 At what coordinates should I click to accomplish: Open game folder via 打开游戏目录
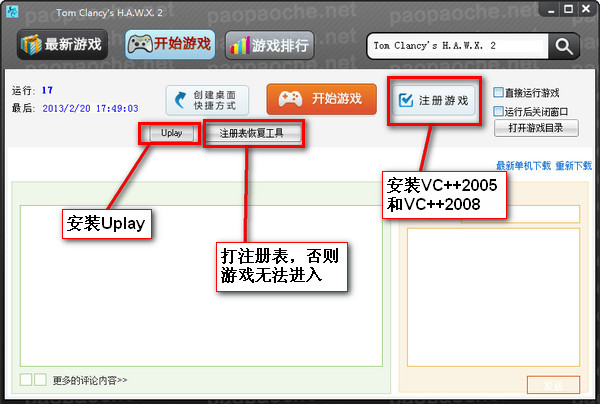536,128
